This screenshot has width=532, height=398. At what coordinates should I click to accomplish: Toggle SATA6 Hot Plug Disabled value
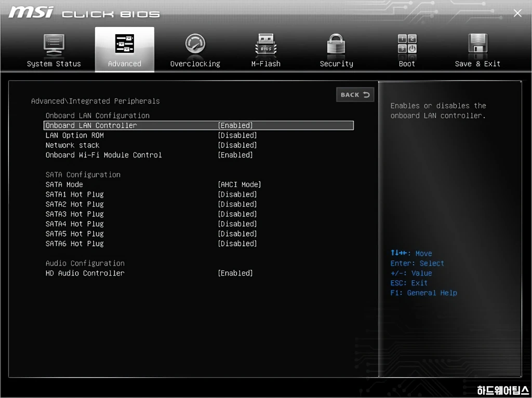pyautogui.click(x=237, y=243)
